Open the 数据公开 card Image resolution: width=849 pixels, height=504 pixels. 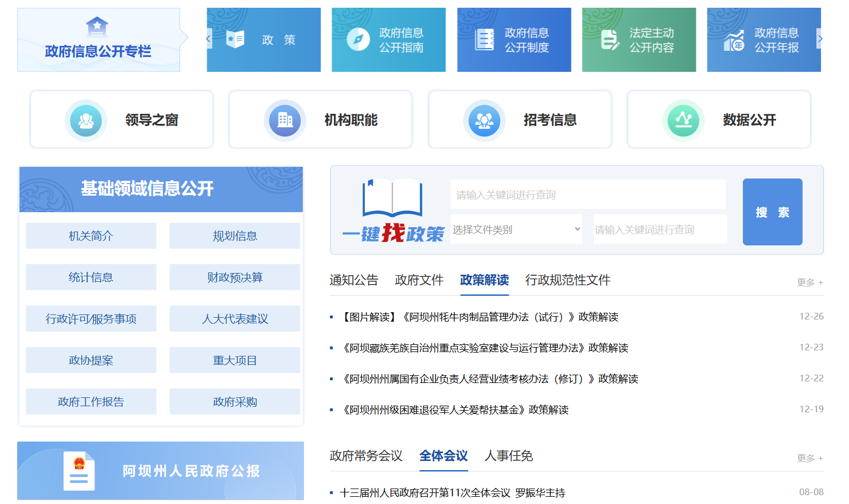(x=719, y=119)
